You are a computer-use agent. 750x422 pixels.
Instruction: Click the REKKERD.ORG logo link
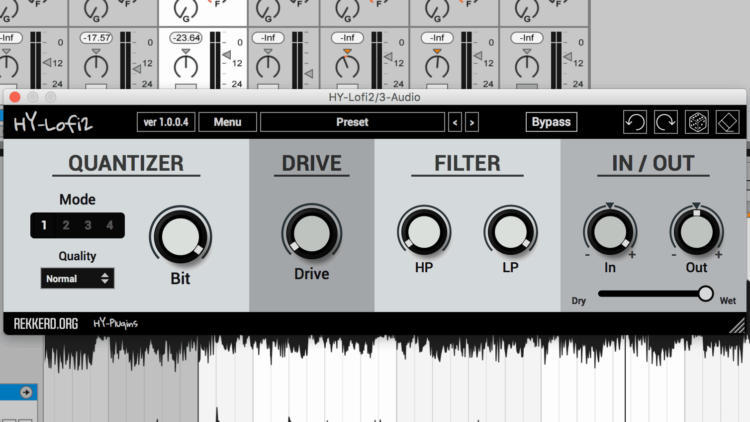(x=46, y=324)
